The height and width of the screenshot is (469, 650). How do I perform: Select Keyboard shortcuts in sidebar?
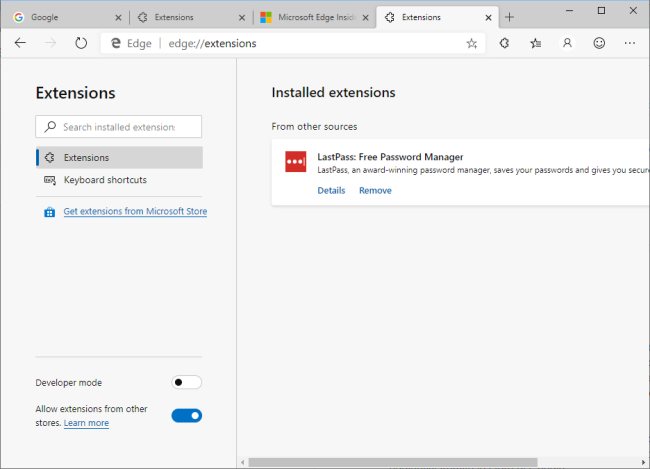click(x=105, y=180)
